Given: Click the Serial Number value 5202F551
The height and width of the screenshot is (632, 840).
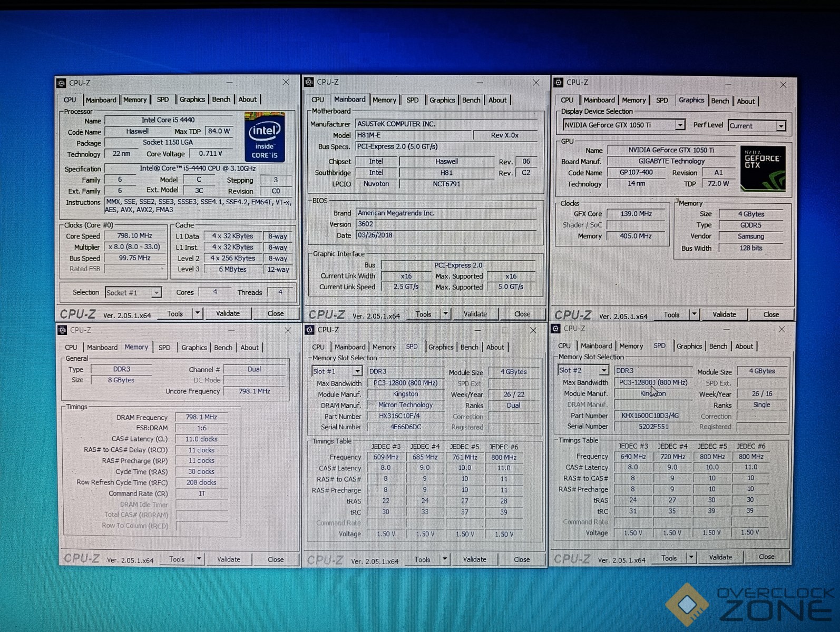Looking at the screenshot, I should [653, 427].
